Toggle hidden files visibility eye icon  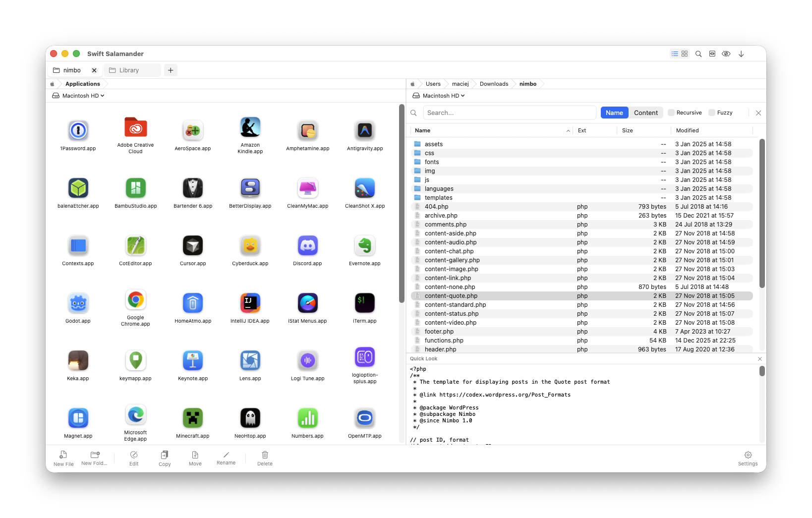[726, 54]
